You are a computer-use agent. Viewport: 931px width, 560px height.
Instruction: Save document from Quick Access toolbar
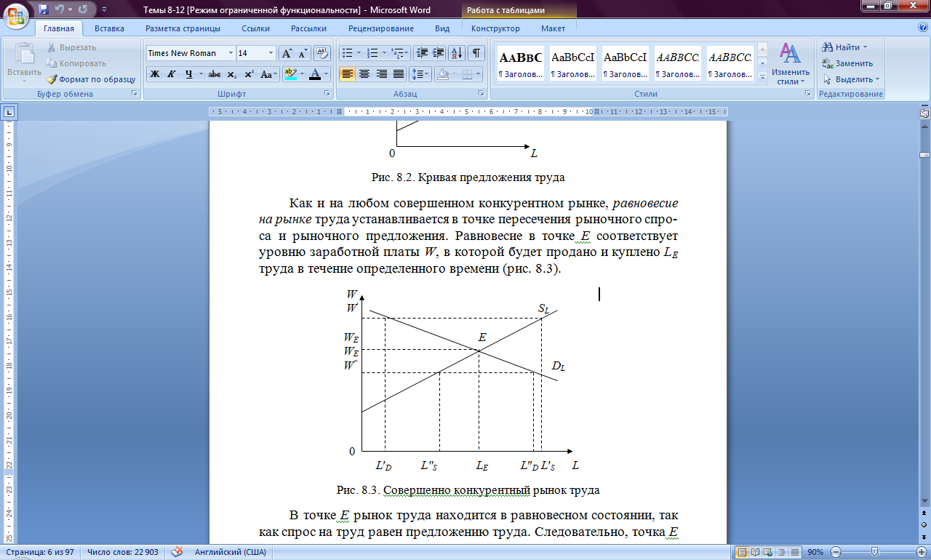click(x=44, y=9)
